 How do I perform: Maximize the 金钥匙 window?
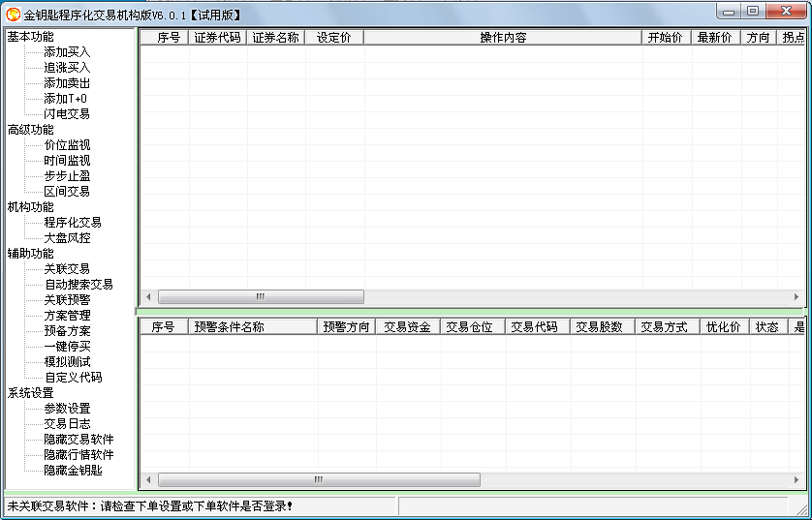coord(753,12)
